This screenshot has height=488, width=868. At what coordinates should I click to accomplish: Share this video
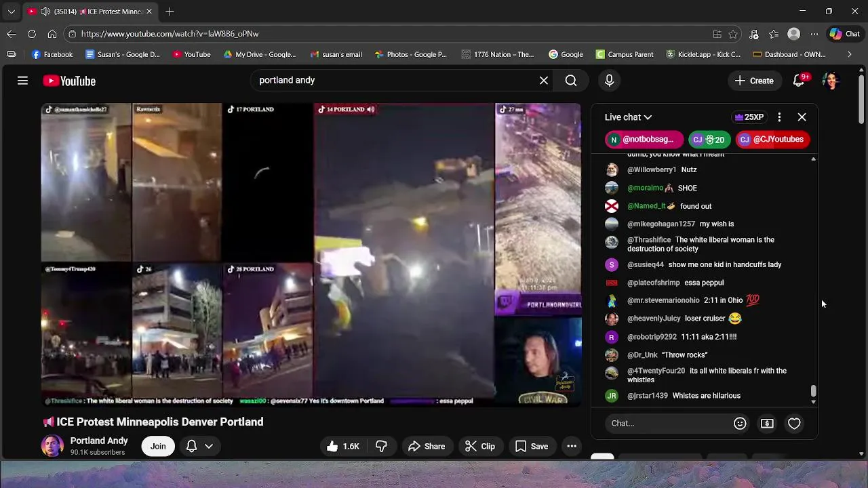click(x=427, y=446)
